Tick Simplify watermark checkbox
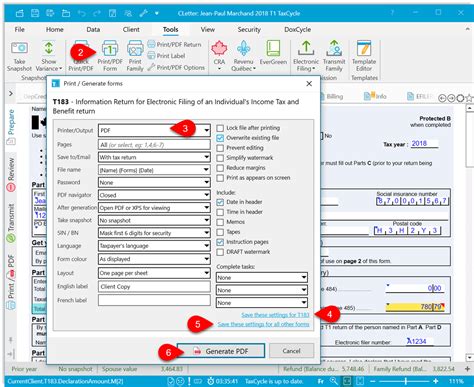474x387 pixels. coord(220,158)
